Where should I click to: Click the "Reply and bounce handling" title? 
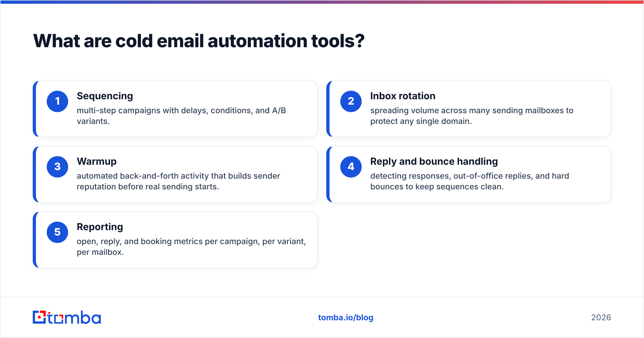434,162
